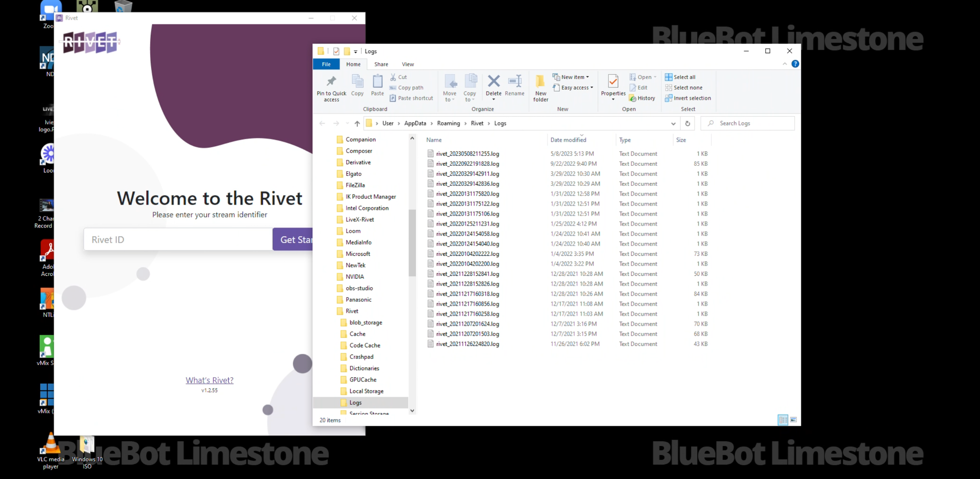Click Select none in ribbon
Image resolution: width=980 pixels, height=479 pixels.
[683, 88]
